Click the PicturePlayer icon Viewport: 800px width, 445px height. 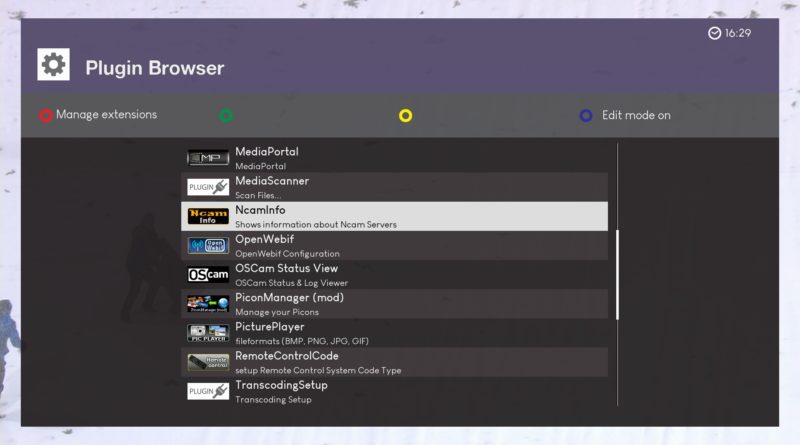pos(208,333)
